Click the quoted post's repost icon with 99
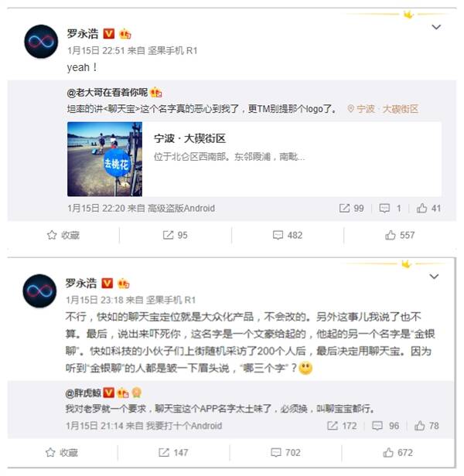Screen dimensions: 464x476 pos(352,209)
